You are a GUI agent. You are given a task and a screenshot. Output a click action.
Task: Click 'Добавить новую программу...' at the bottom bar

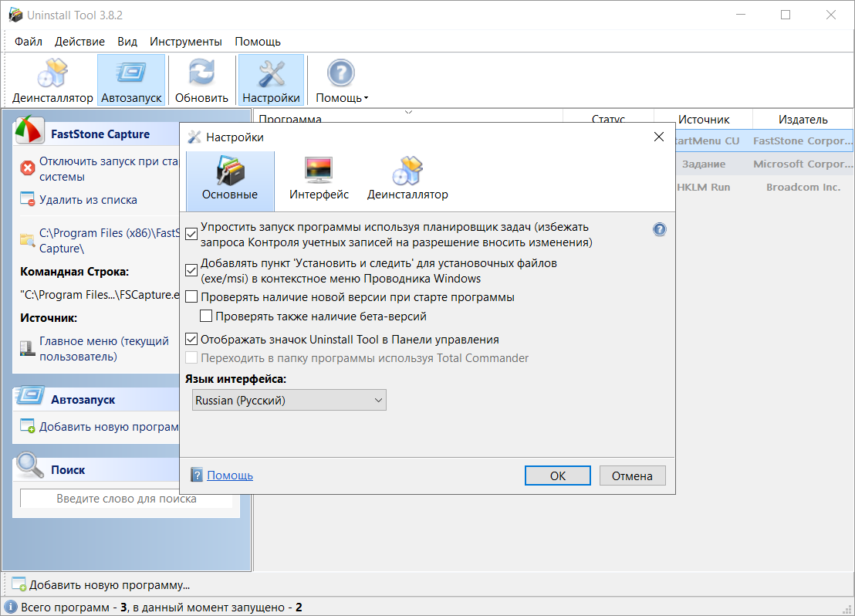click(109, 584)
